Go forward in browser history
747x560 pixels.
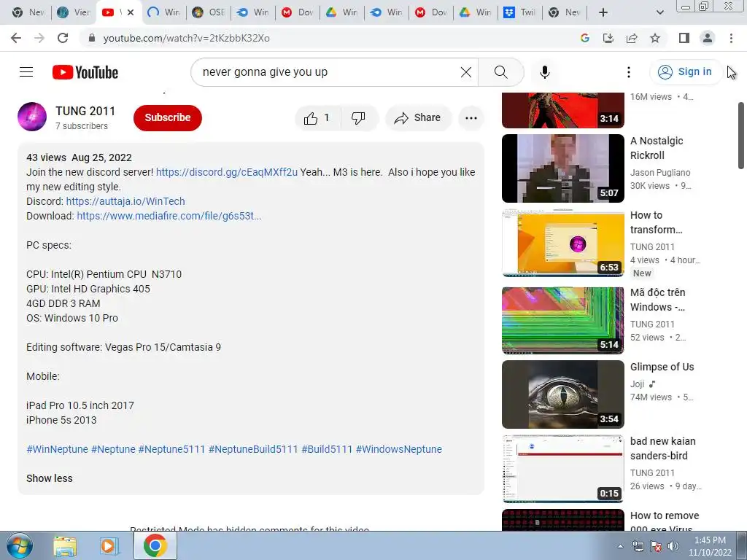[x=39, y=38]
